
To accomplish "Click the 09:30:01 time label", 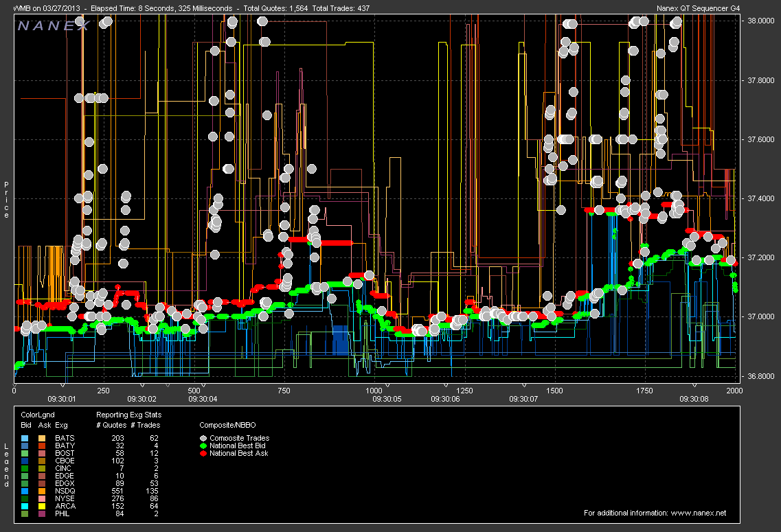I will click(x=62, y=399).
